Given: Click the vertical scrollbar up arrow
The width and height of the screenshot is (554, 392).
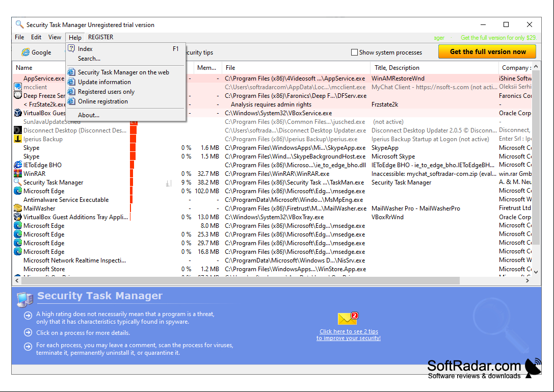Looking at the screenshot, I should (x=536, y=66).
